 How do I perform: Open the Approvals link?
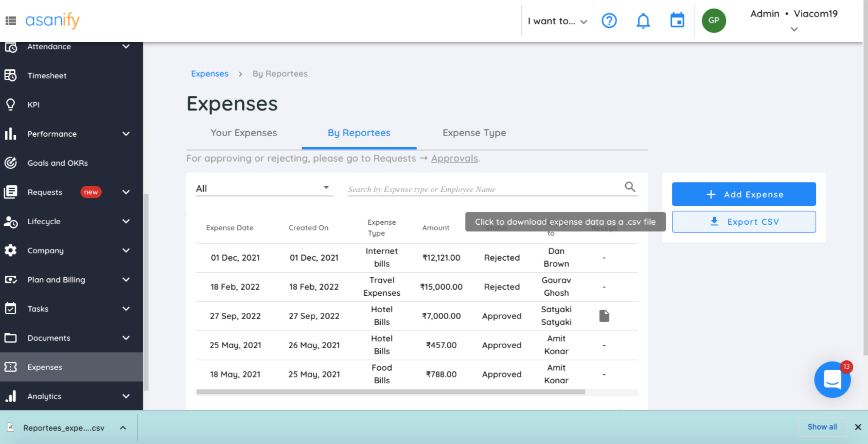[454, 158]
